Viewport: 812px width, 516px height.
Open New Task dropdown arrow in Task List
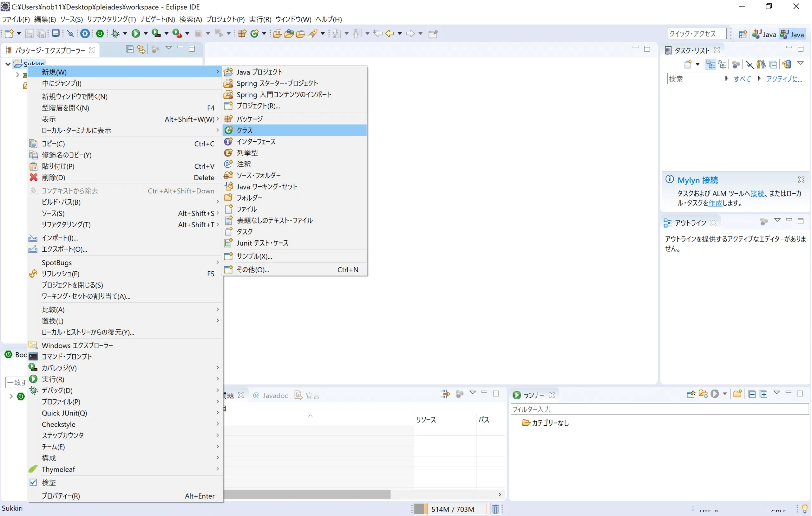click(x=697, y=64)
